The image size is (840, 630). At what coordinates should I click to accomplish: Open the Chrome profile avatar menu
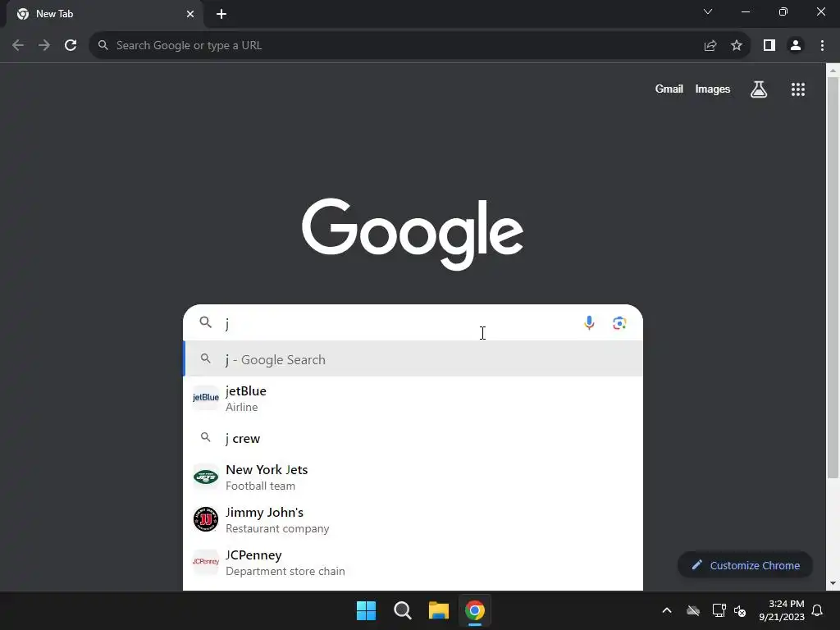point(796,46)
